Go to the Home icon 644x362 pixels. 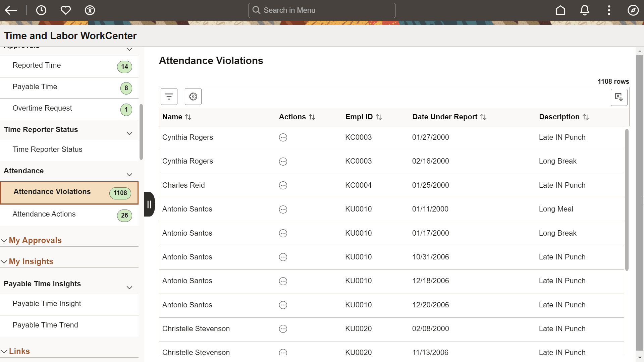560,10
